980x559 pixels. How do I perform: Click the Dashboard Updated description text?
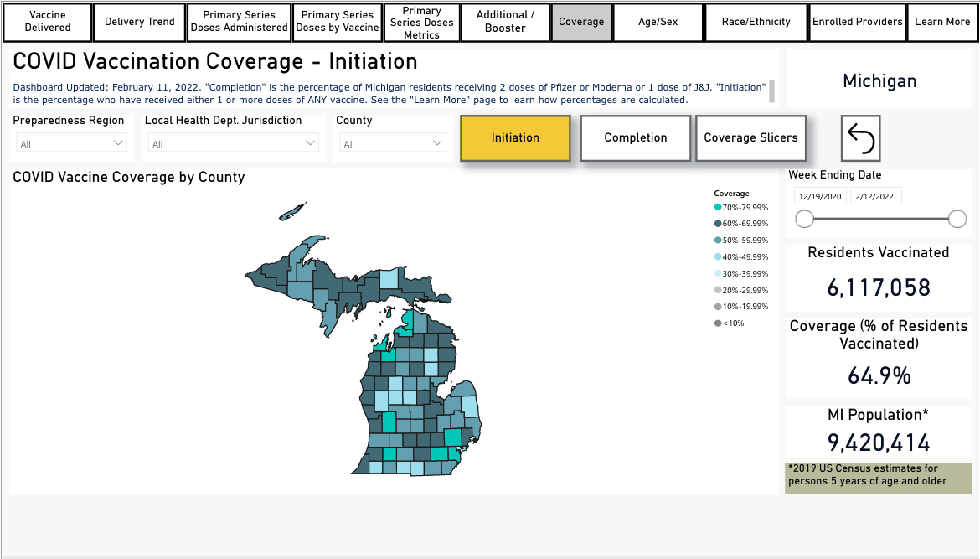click(389, 93)
